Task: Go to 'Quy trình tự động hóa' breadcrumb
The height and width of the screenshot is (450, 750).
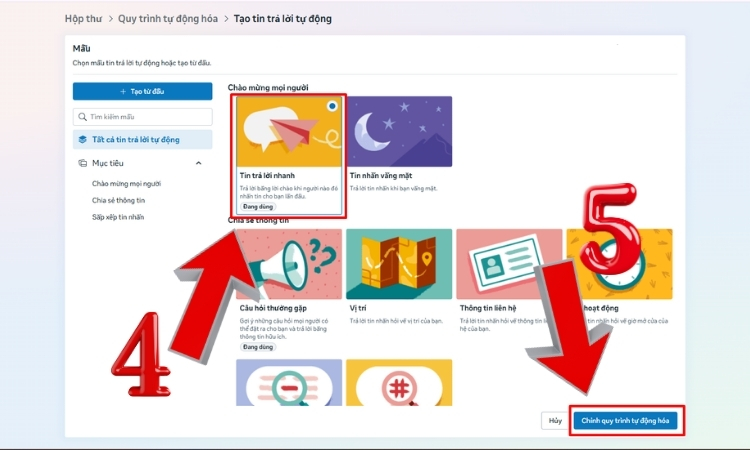Action: coord(168,19)
